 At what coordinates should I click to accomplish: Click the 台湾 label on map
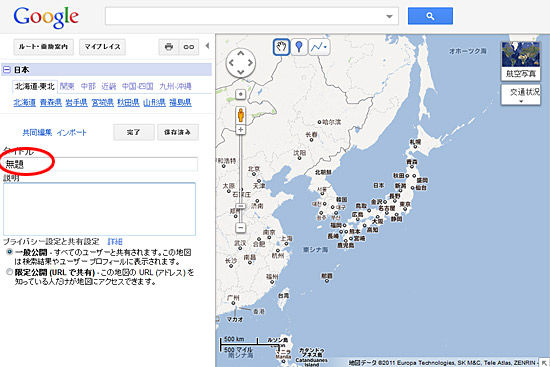[x=283, y=295]
